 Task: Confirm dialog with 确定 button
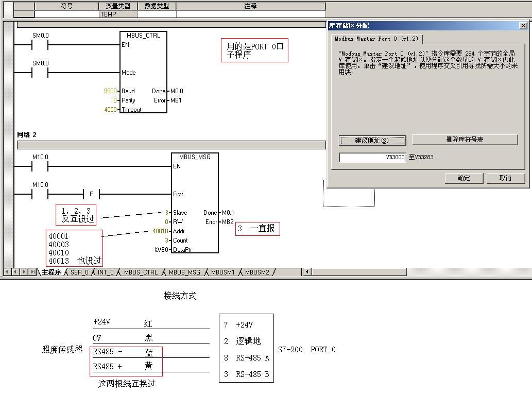[464, 178]
